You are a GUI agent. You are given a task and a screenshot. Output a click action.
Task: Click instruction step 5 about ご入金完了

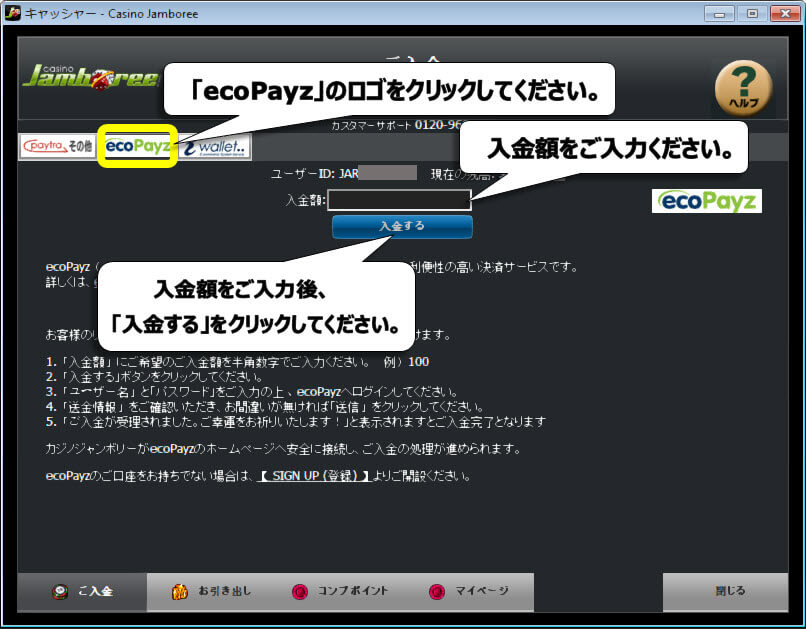point(296,422)
